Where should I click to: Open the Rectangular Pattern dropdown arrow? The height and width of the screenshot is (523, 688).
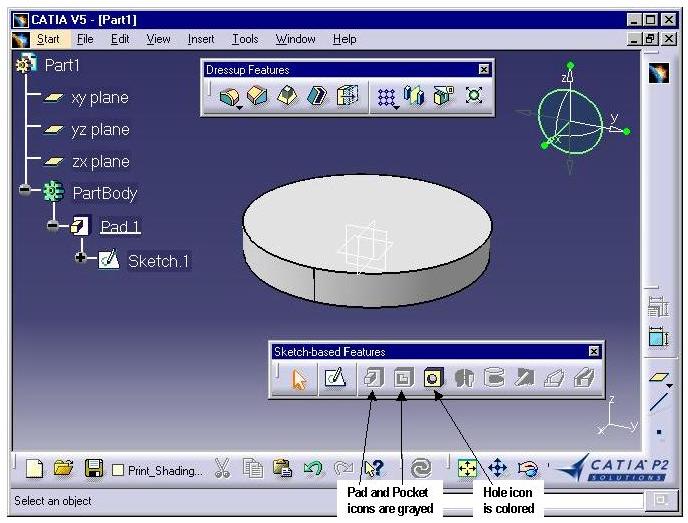point(396,107)
